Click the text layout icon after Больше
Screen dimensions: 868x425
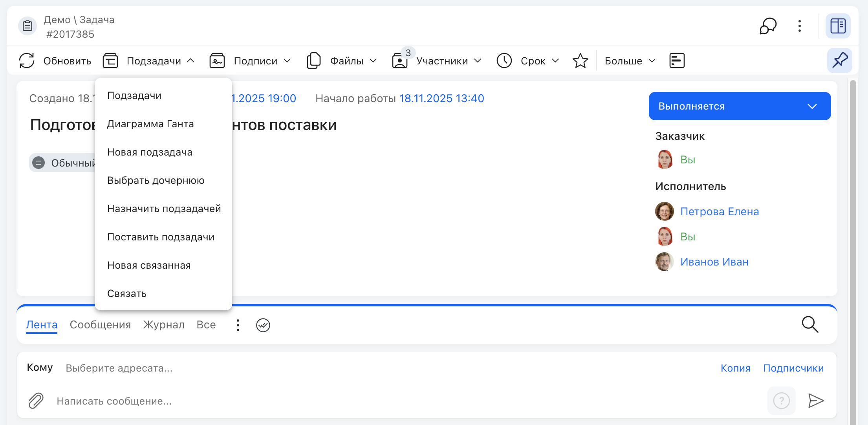tap(677, 60)
